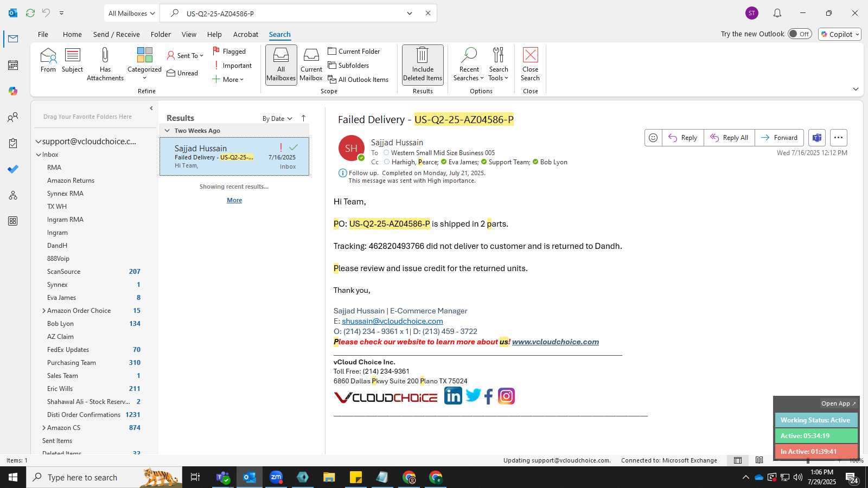Image resolution: width=868 pixels, height=488 pixels.
Task: Open More refine options dropdown
Action: pos(228,80)
